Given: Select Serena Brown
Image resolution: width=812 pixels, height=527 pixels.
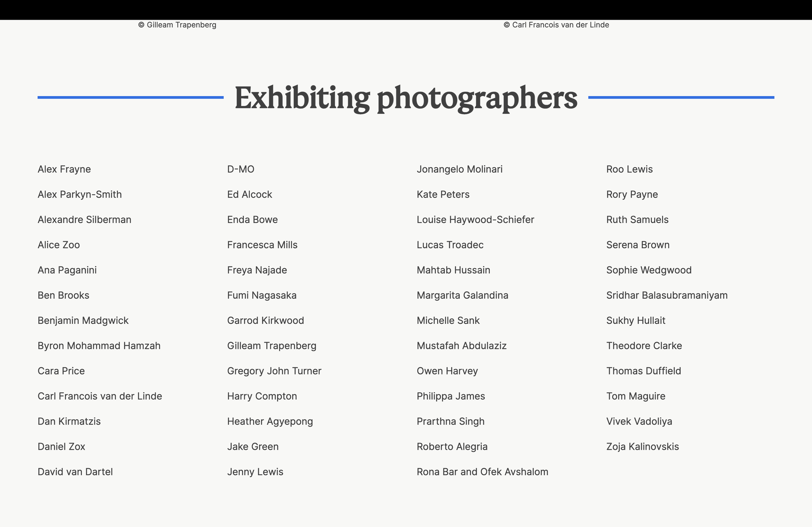Looking at the screenshot, I should (638, 245).
